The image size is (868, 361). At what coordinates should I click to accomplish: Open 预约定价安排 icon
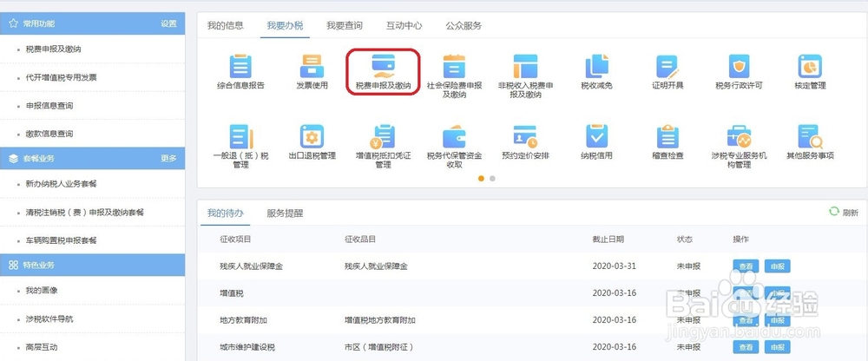point(525,136)
